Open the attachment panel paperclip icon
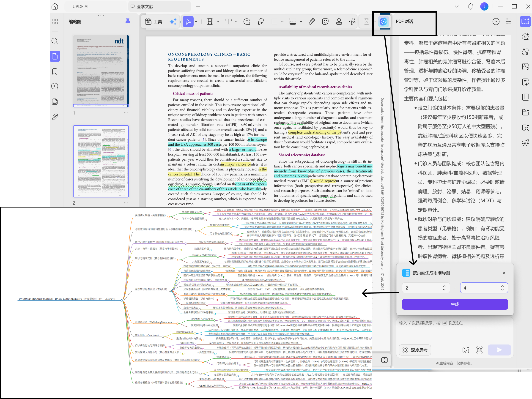Screen dimensions: 532x399 point(55,117)
